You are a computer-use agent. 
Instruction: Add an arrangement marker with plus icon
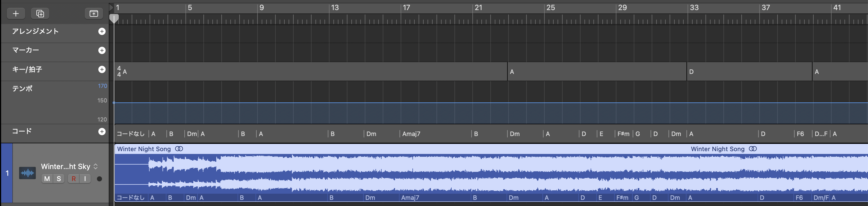click(x=102, y=31)
